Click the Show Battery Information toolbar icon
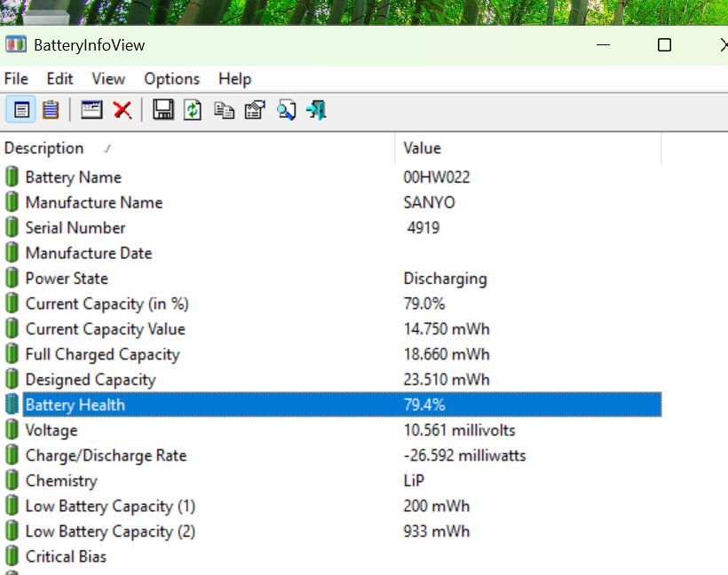728x575 pixels. (x=22, y=109)
